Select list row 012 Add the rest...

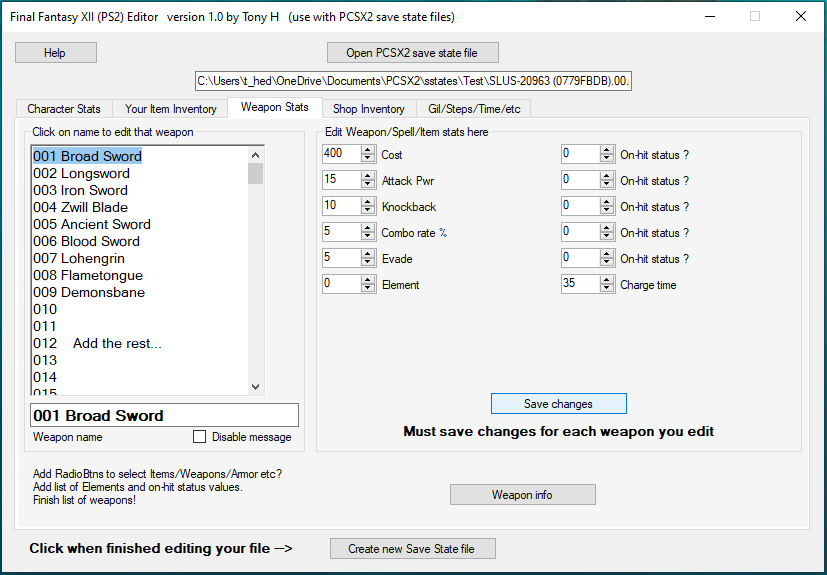[98, 343]
